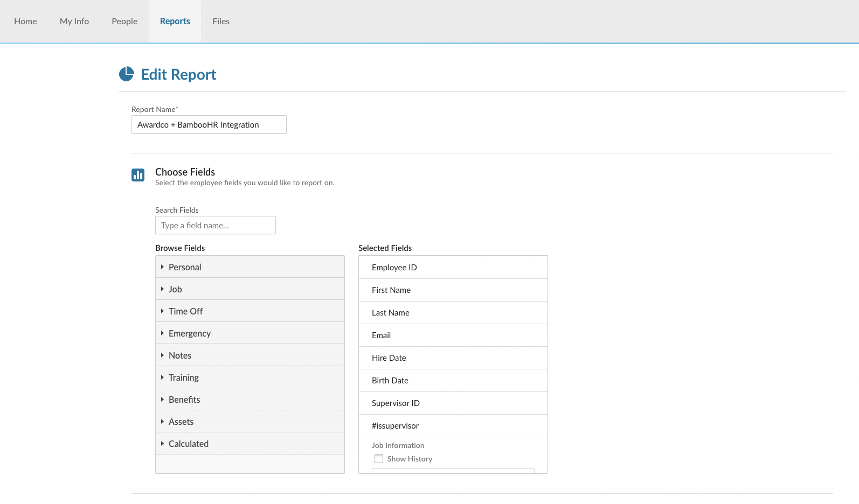Expand the Training field group
The image size is (859, 504).
pos(183,377)
